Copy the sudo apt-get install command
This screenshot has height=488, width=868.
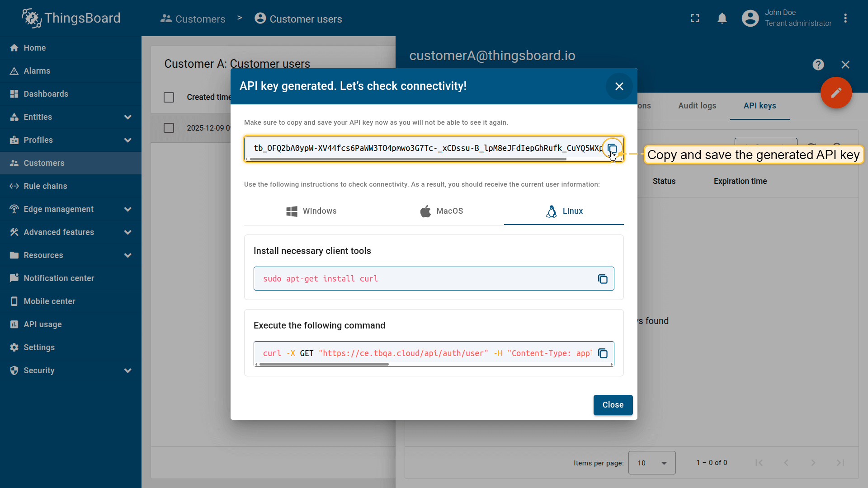click(x=603, y=279)
